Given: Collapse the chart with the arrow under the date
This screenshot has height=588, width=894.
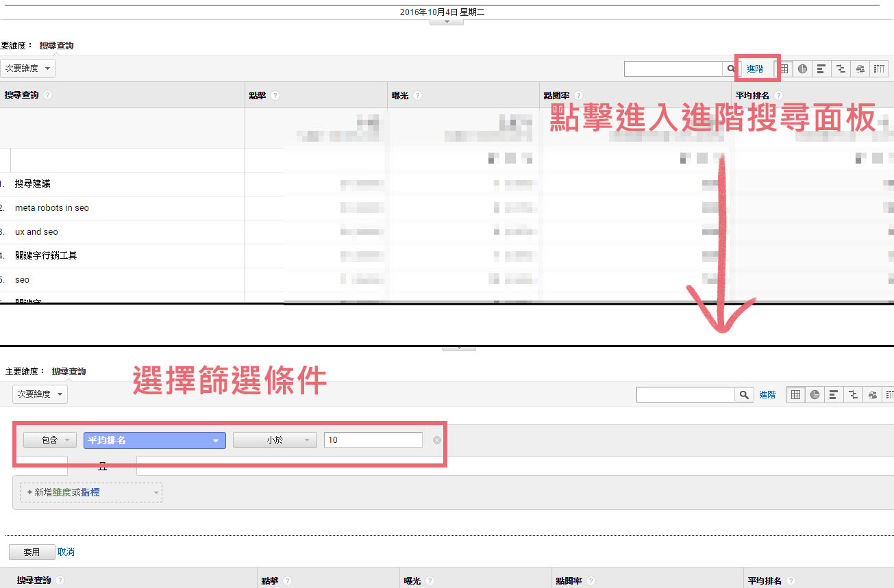Looking at the screenshot, I should click(447, 22).
